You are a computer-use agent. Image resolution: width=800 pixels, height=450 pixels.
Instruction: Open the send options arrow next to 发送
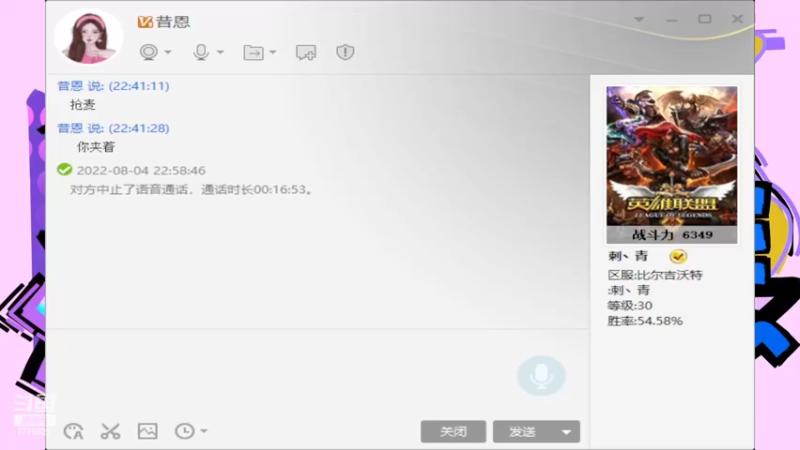(x=566, y=432)
